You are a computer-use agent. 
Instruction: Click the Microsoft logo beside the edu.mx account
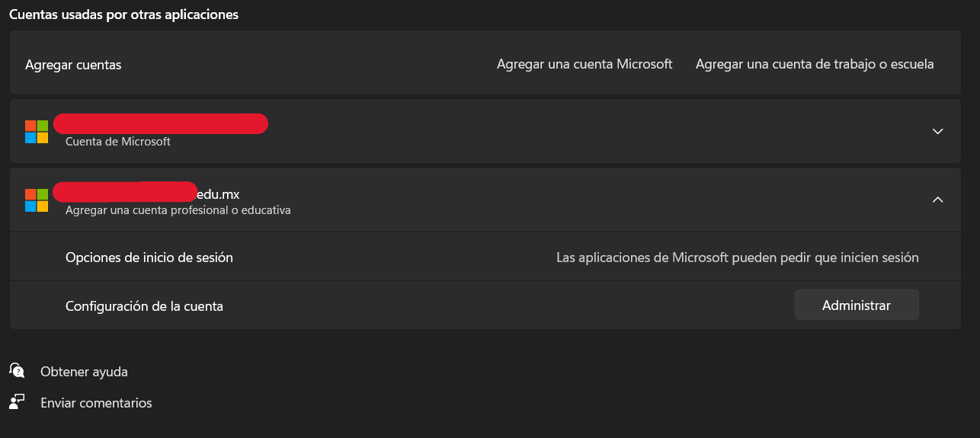click(x=37, y=200)
